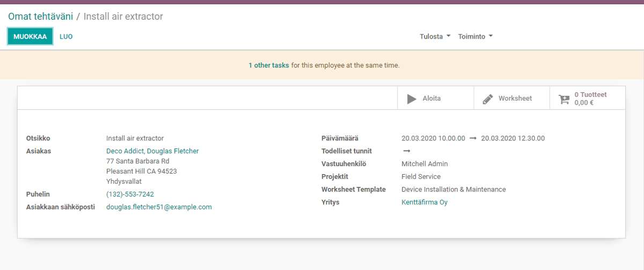Click the play icon next to Aloita
644x270 pixels.
(412, 99)
